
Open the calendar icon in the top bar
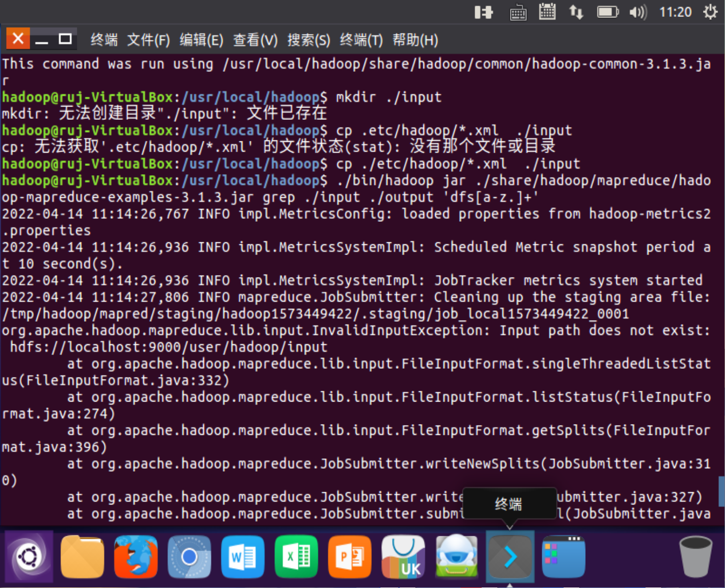[547, 12]
